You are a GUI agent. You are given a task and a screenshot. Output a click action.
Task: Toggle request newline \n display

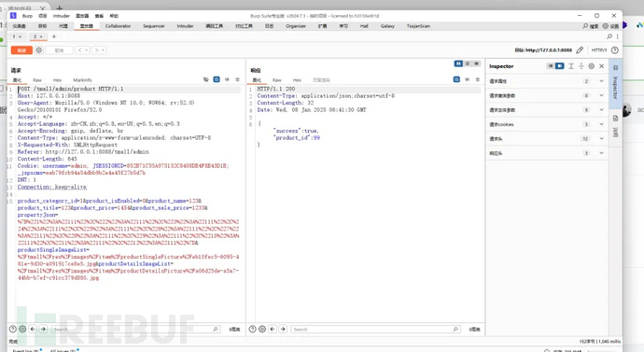pos(227,79)
